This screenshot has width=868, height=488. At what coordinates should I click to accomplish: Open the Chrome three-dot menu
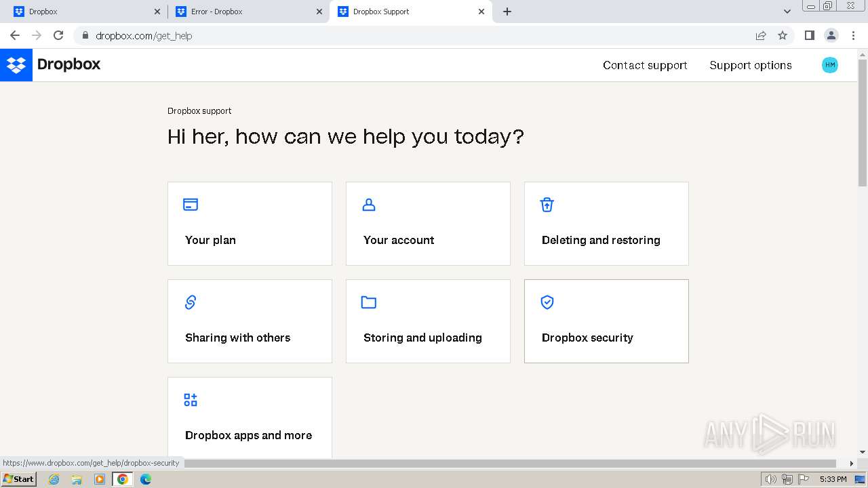pyautogui.click(x=853, y=35)
